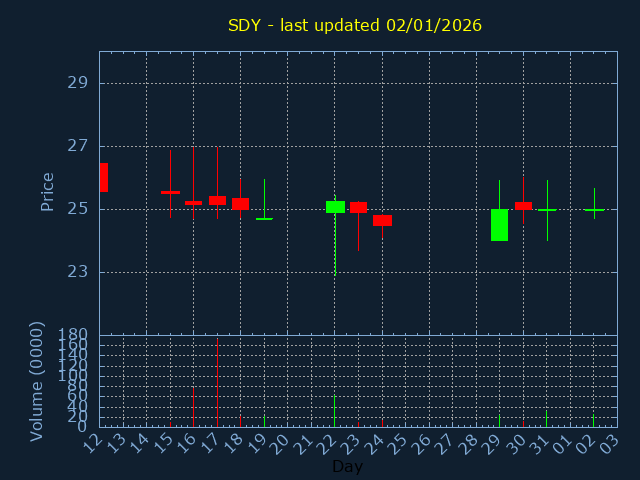640x480 pixels.
Task: Select the red candle on day 30
Action: pos(523,205)
